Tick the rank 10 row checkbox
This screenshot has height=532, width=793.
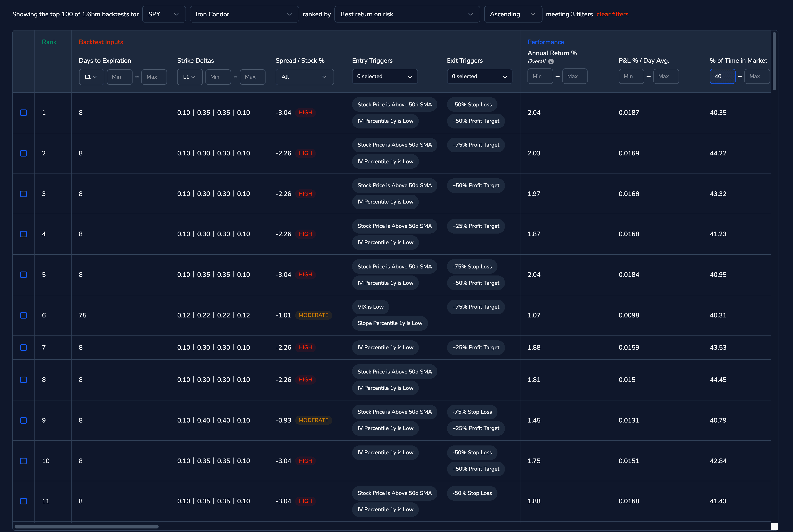coord(23,461)
